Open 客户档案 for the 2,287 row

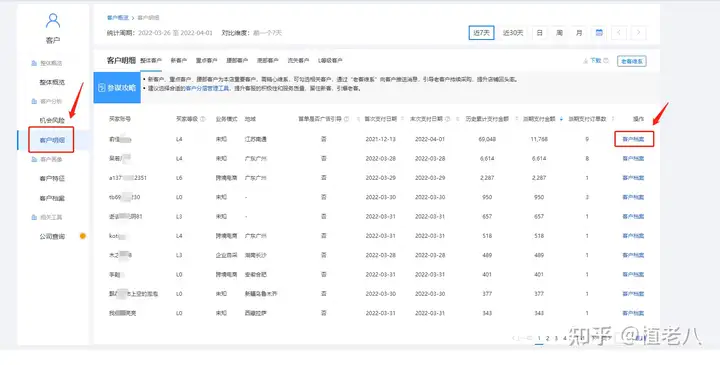[633, 178]
